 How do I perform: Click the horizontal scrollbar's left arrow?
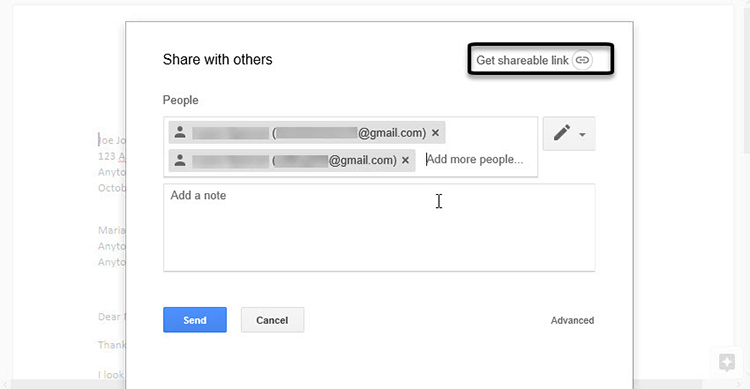pos(5,385)
